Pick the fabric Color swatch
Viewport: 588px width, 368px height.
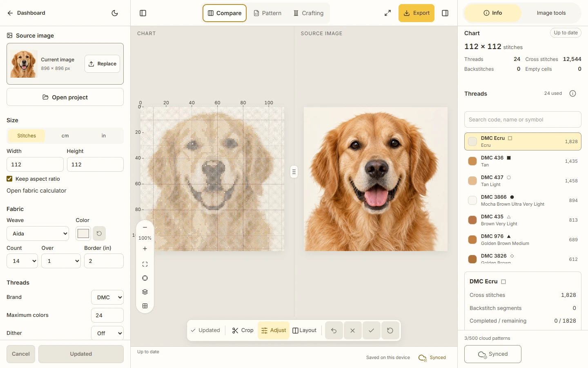click(x=83, y=233)
